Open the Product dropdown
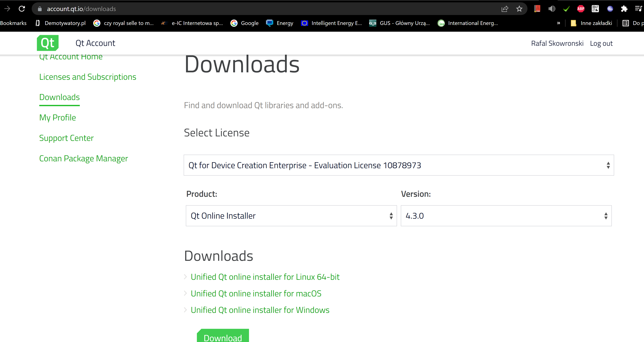 tap(291, 216)
